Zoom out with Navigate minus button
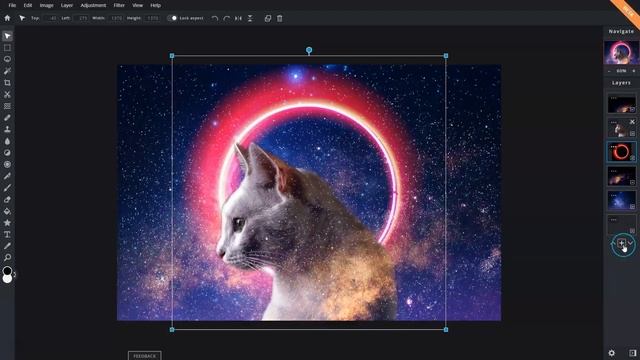This screenshot has width=640, height=360. point(609,71)
